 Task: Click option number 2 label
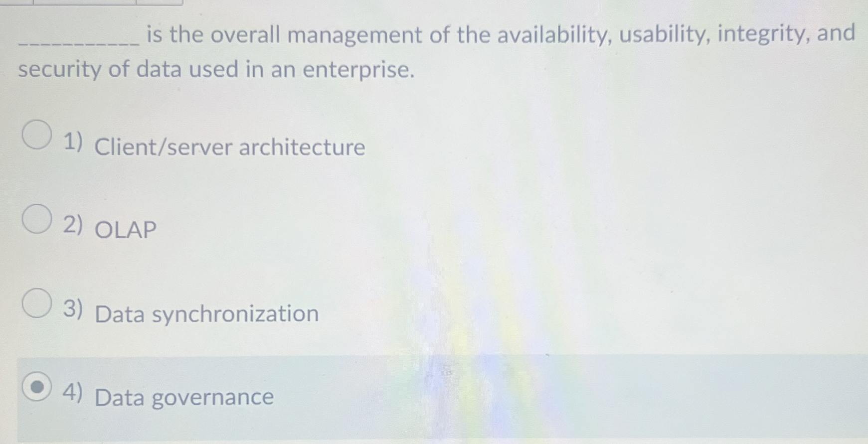pos(73,226)
